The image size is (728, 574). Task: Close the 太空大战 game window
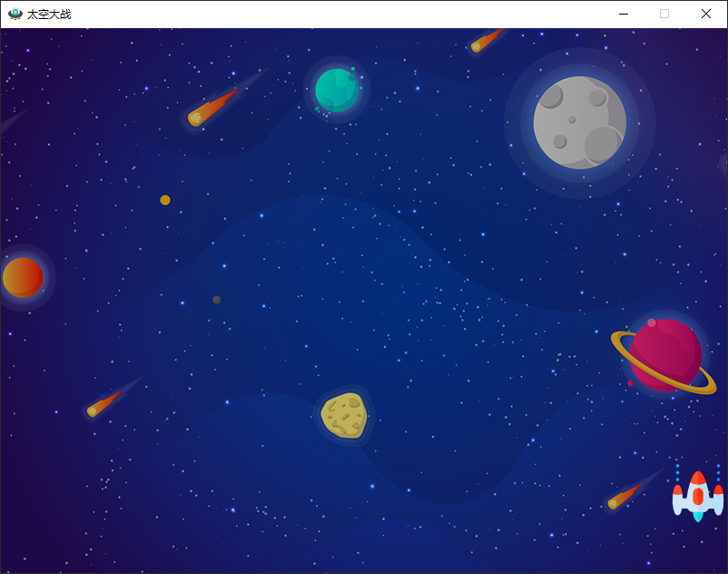[x=705, y=14]
